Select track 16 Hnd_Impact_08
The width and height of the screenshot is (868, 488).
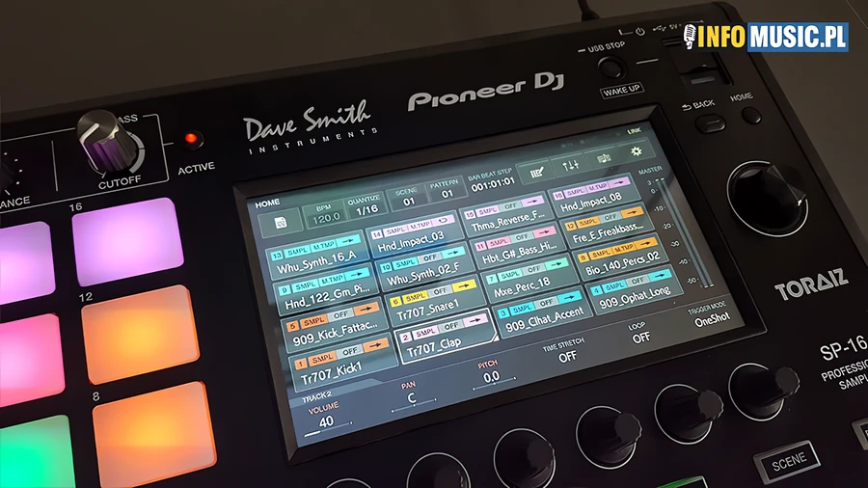pyautogui.click(x=593, y=193)
